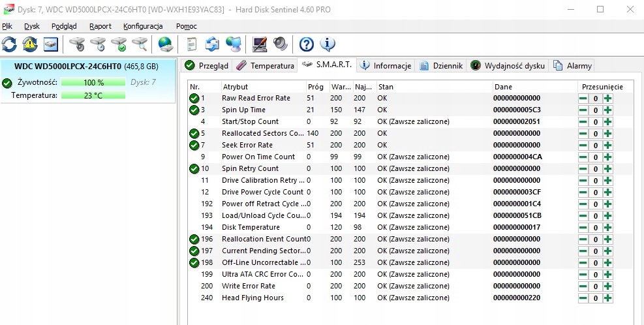Image resolution: width=644 pixels, height=325 pixels.
Task: Click green check icon beside Raw Read Error Rate
Action: (x=194, y=98)
